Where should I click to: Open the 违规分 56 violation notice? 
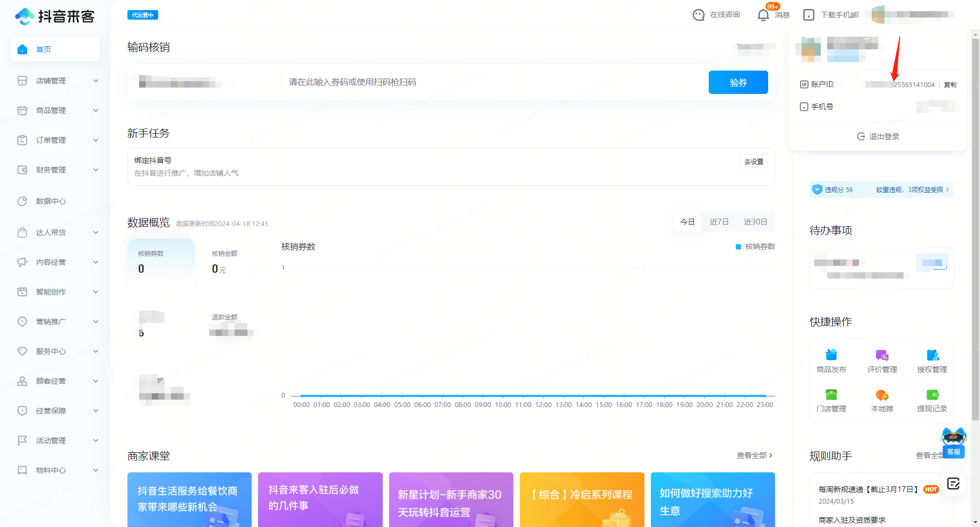point(881,189)
